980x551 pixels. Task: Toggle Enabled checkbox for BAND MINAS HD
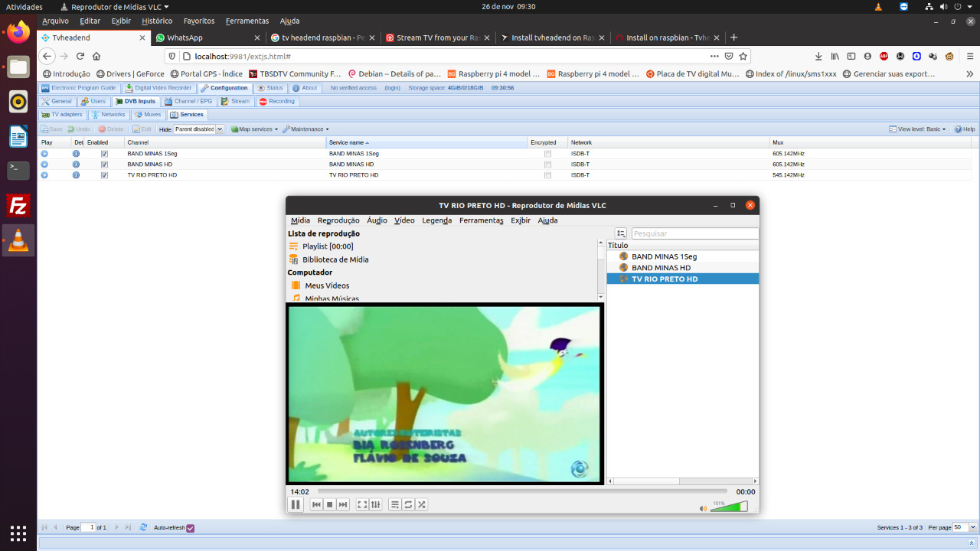pyautogui.click(x=104, y=165)
